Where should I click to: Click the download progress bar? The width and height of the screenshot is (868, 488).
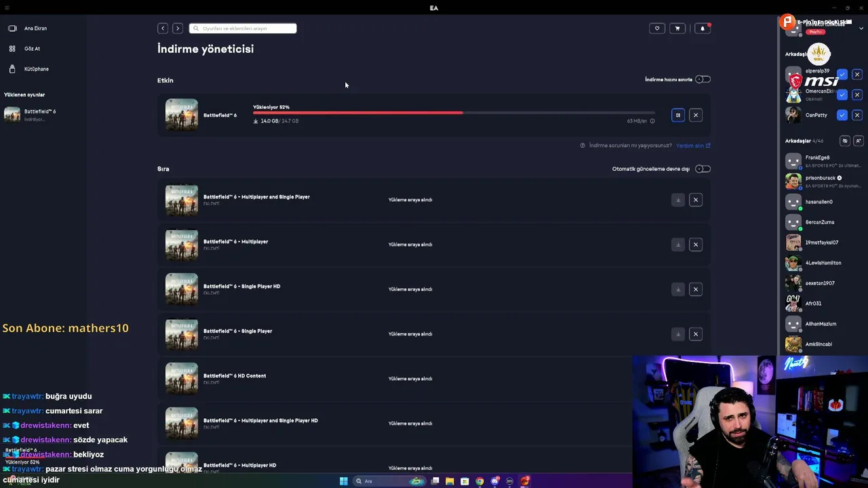click(454, 113)
